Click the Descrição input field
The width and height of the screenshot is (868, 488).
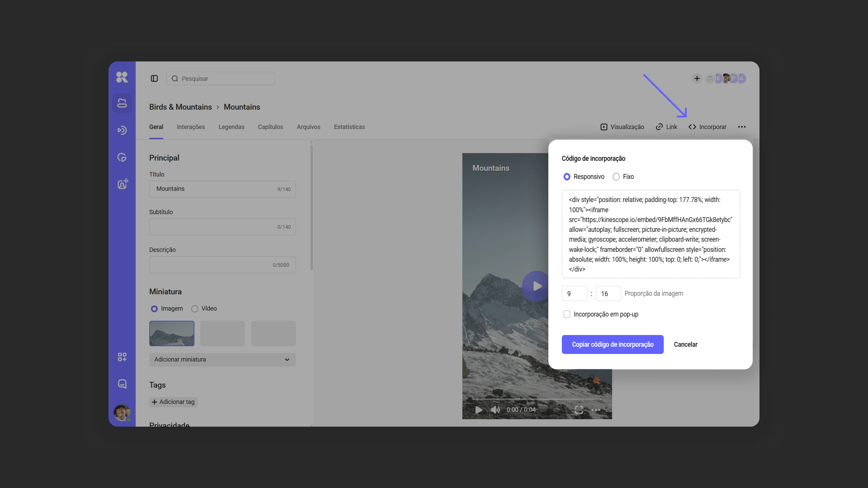coord(222,265)
